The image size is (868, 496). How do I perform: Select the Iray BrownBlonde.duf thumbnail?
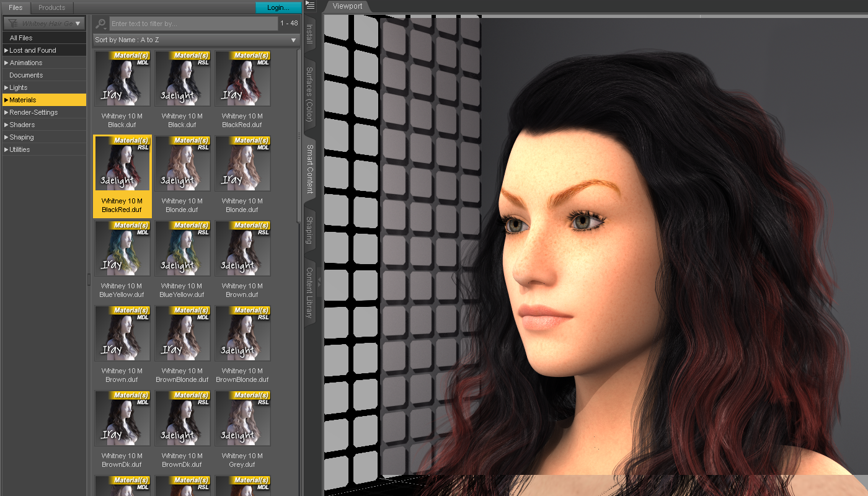(x=182, y=334)
